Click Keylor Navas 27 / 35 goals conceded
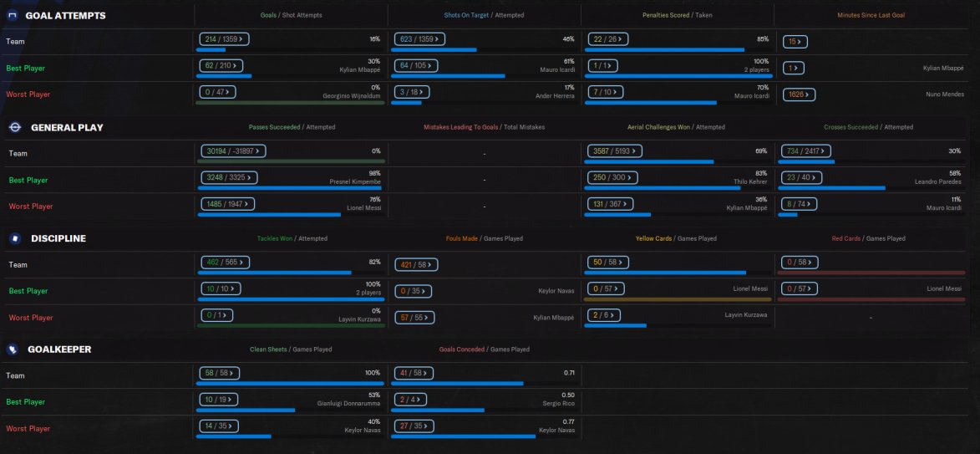Image resolution: width=980 pixels, height=454 pixels. coord(414,426)
